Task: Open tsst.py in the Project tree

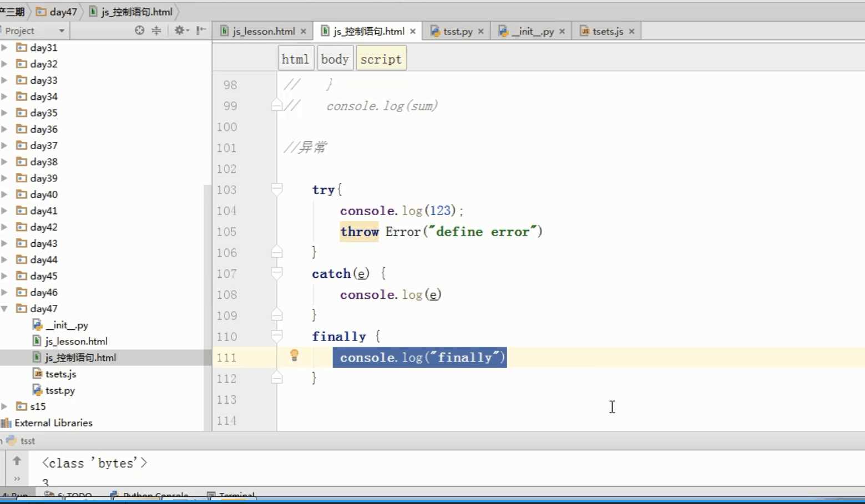Action: [60, 390]
